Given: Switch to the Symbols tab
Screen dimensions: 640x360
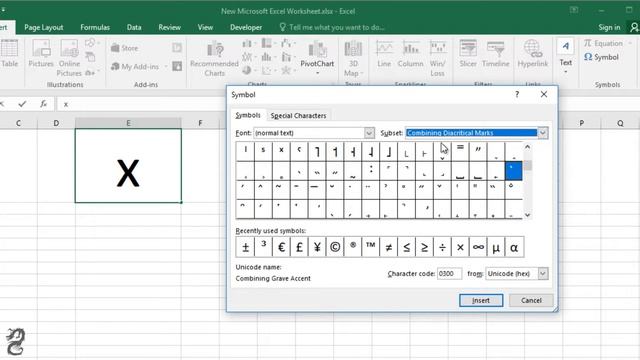Looking at the screenshot, I should 248,116.
